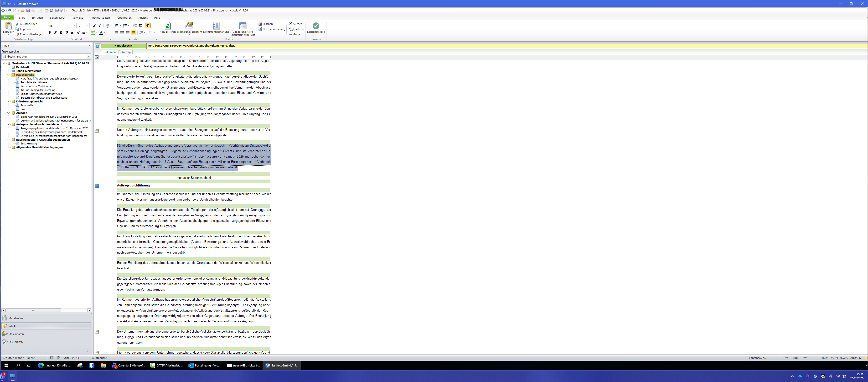868x382 pixels.
Task: Click the Ausschneiden scissors command
Action: coord(27,24)
